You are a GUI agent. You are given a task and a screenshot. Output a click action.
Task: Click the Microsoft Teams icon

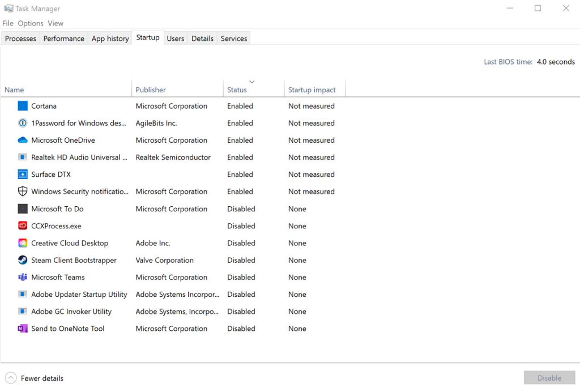tap(23, 278)
